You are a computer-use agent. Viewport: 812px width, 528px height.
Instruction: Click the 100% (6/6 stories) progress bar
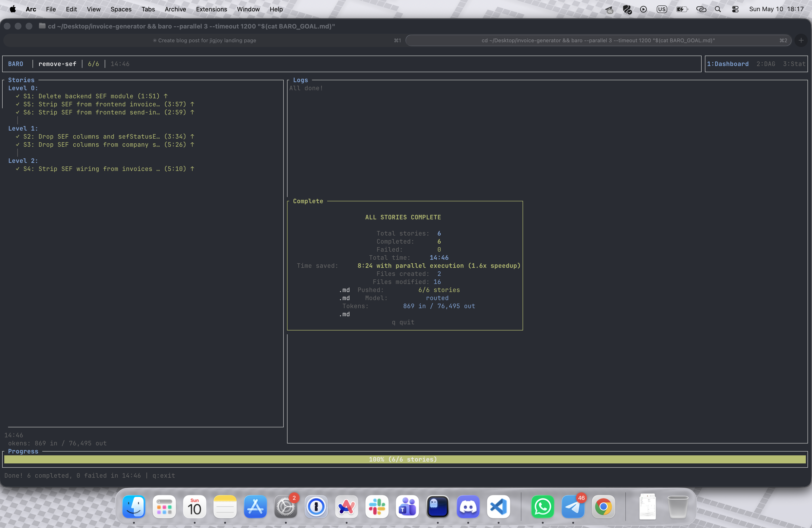[405, 459]
